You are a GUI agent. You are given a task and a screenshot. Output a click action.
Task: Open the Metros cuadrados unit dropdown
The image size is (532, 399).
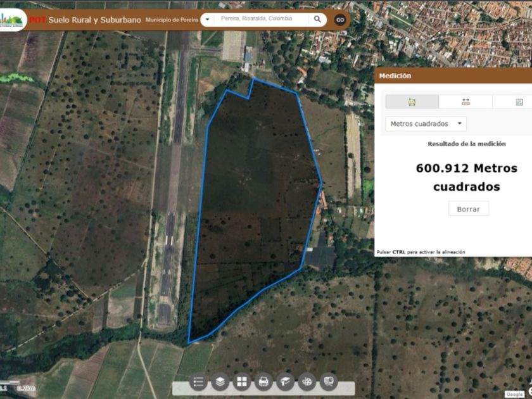426,124
